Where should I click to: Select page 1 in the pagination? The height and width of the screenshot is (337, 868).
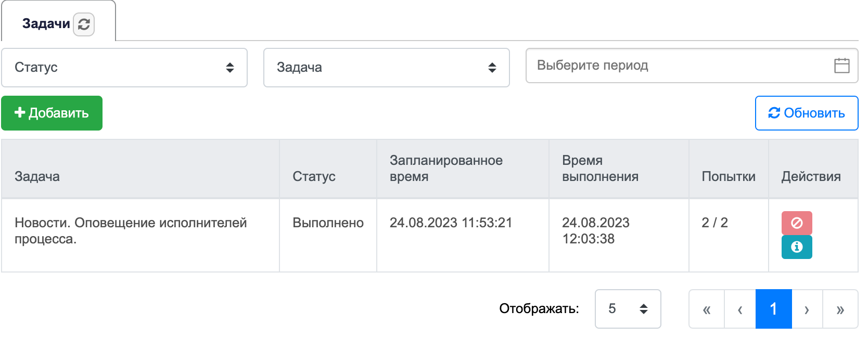tap(774, 309)
